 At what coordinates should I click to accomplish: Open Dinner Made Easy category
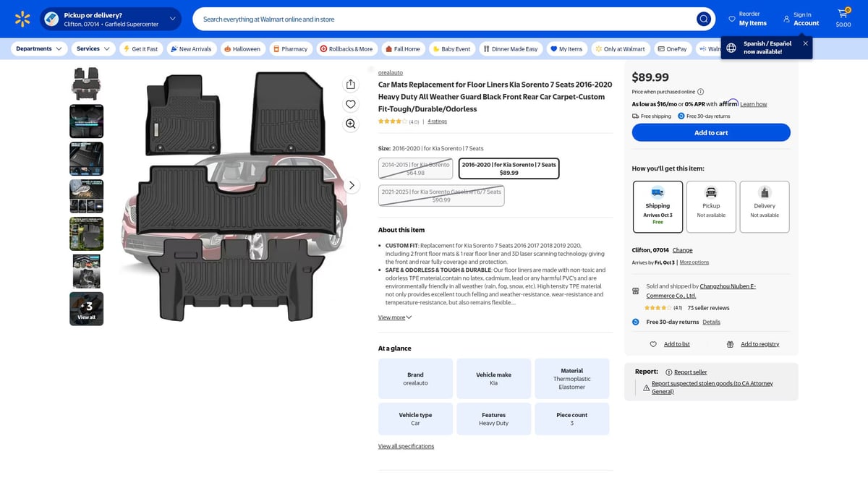click(511, 49)
